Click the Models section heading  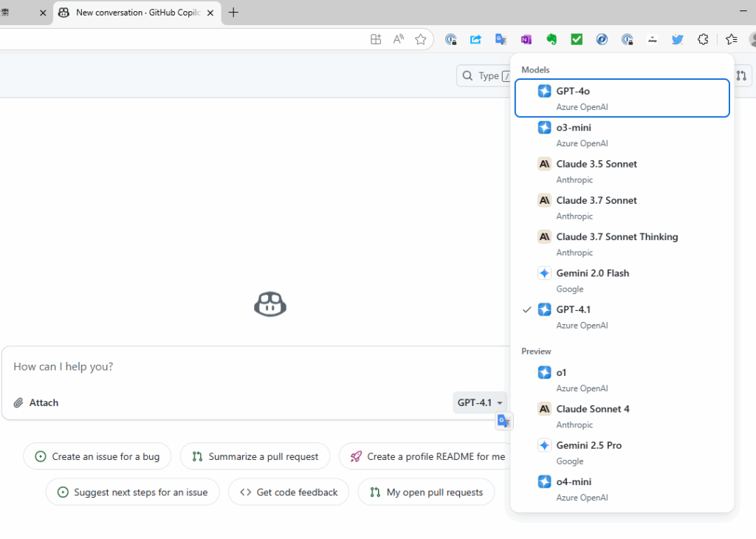535,69
